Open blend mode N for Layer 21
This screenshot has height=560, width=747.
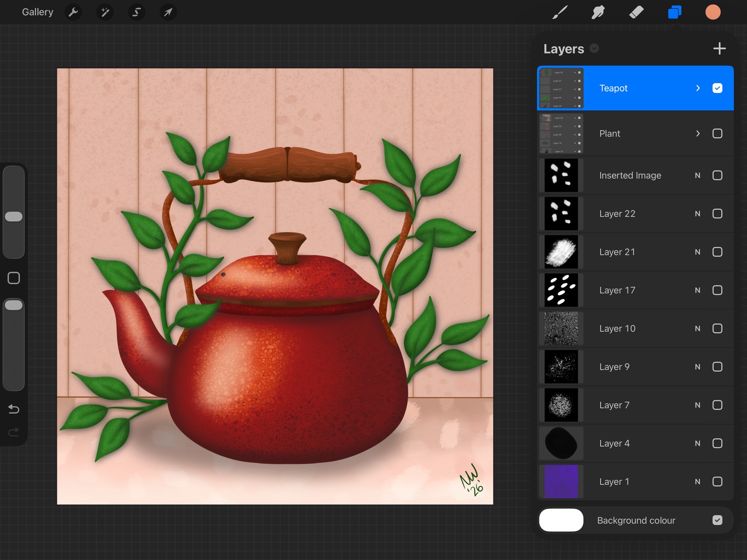[698, 252]
